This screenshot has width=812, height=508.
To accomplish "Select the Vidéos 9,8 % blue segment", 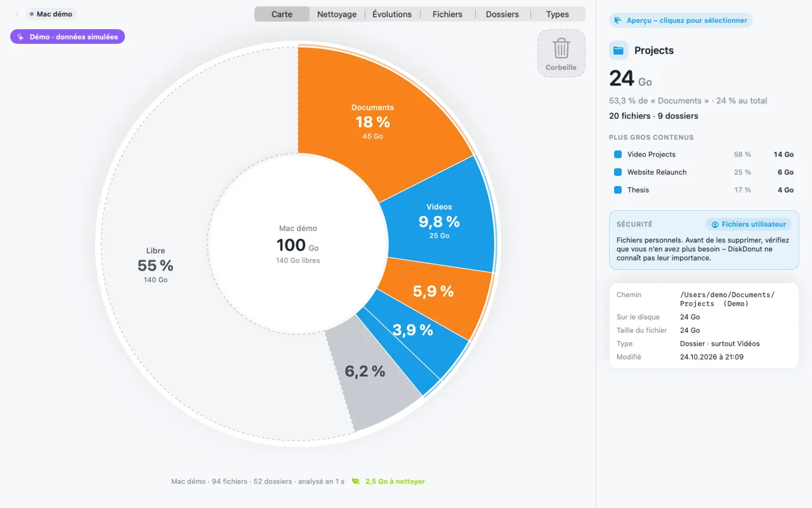I will 439,221.
